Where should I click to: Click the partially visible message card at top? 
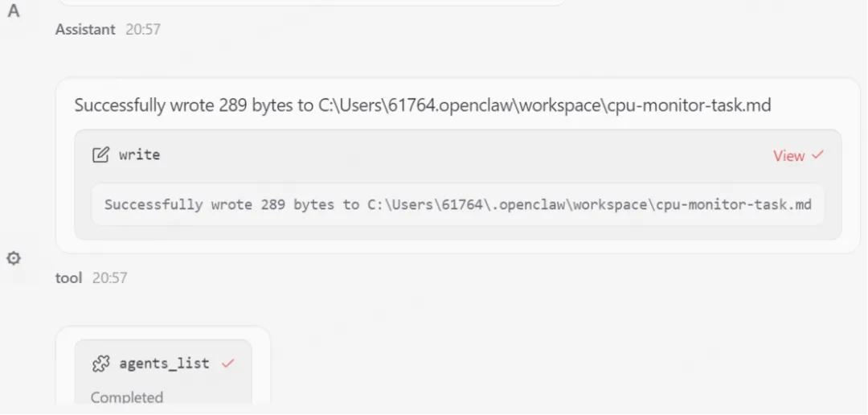(312, 2)
